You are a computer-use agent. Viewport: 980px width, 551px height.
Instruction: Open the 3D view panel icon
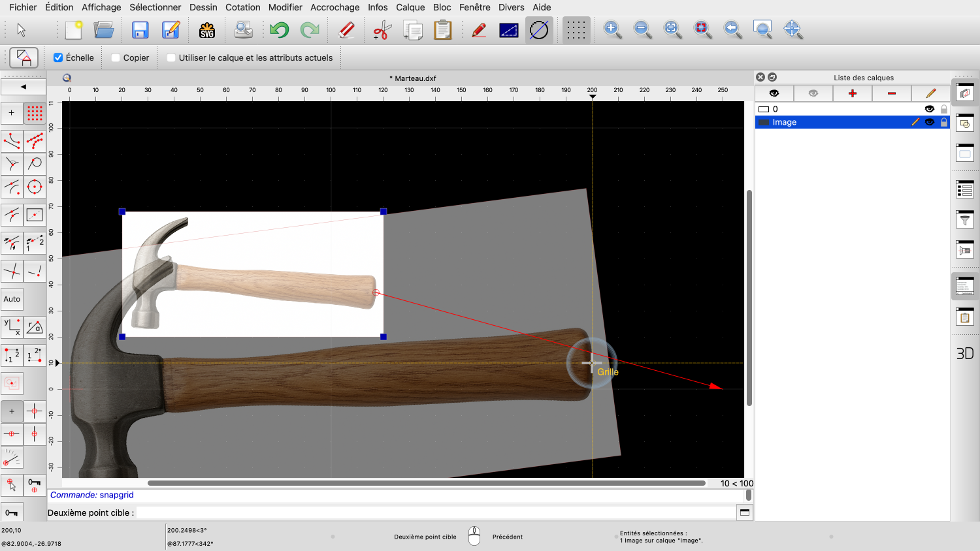click(x=965, y=353)
